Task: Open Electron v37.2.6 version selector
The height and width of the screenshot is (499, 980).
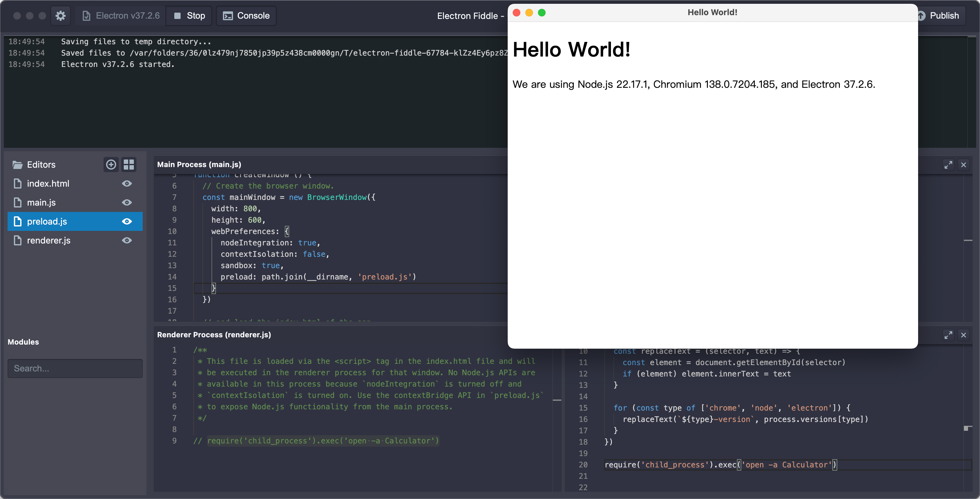Action: pos(121,15)
